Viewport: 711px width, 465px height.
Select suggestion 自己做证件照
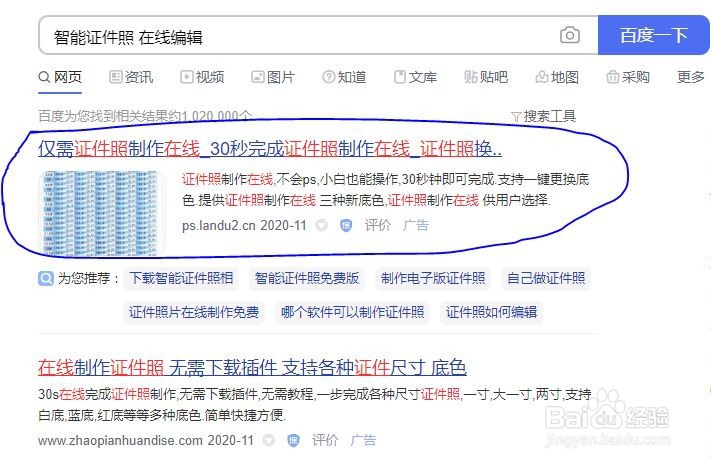(546, 278)
